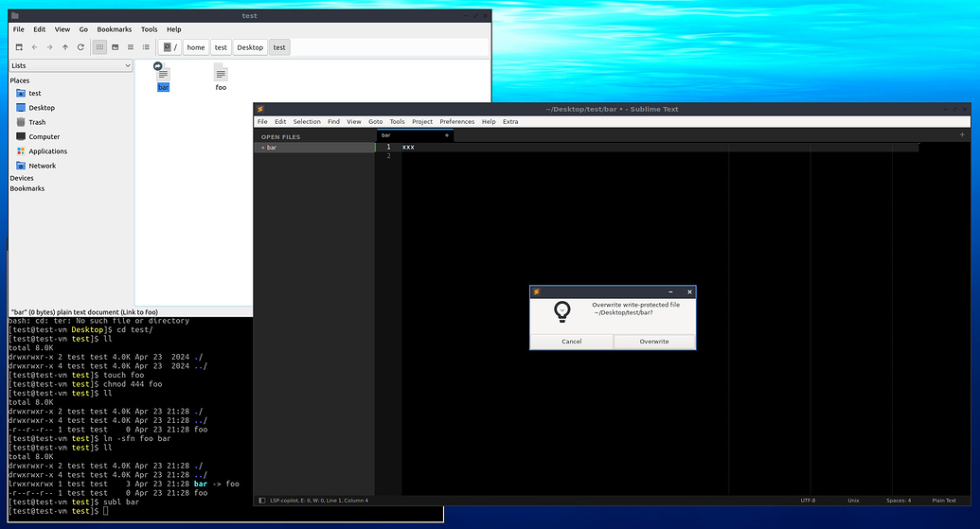Viewport: 980px width, 529px height.
Task: Select the foo file icon
Action: [221, 76]
